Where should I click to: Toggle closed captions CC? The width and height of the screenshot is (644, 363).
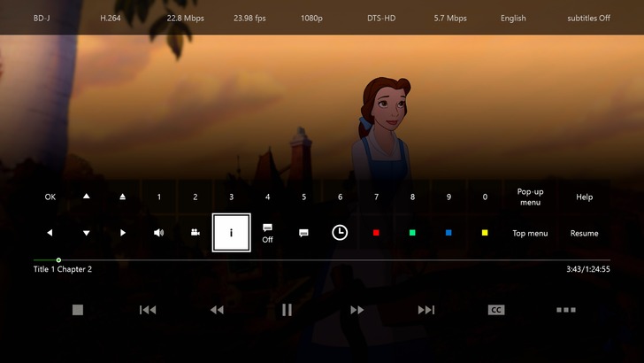click(x=496, y=310)
